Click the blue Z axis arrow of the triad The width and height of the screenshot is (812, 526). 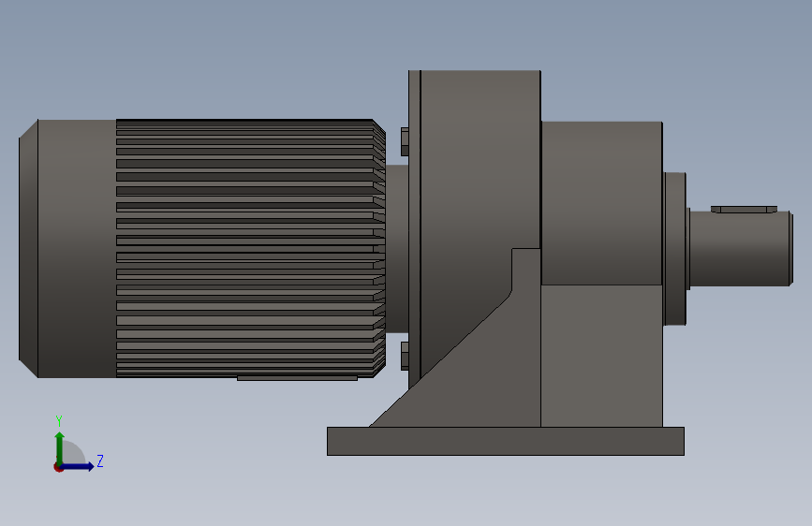78,466
